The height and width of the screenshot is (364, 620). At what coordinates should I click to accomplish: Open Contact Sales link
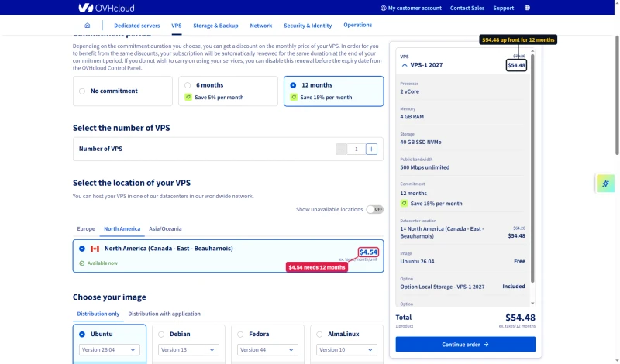467,8
